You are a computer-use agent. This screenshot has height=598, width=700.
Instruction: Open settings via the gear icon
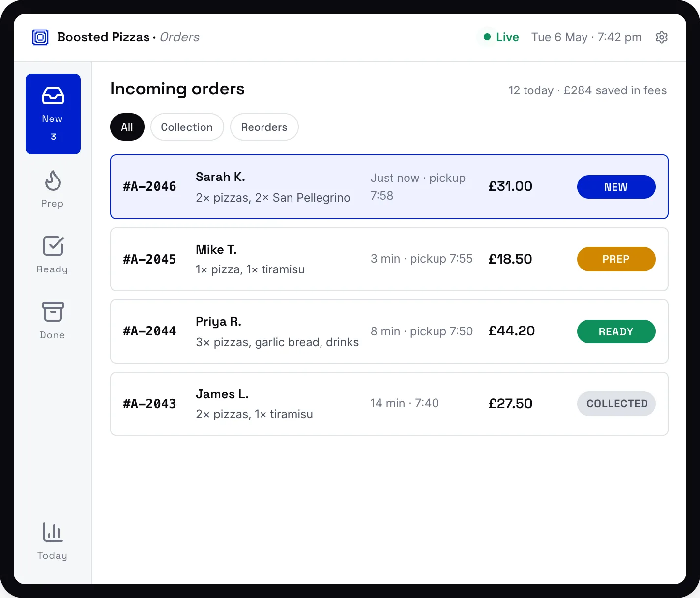(662, 37)
